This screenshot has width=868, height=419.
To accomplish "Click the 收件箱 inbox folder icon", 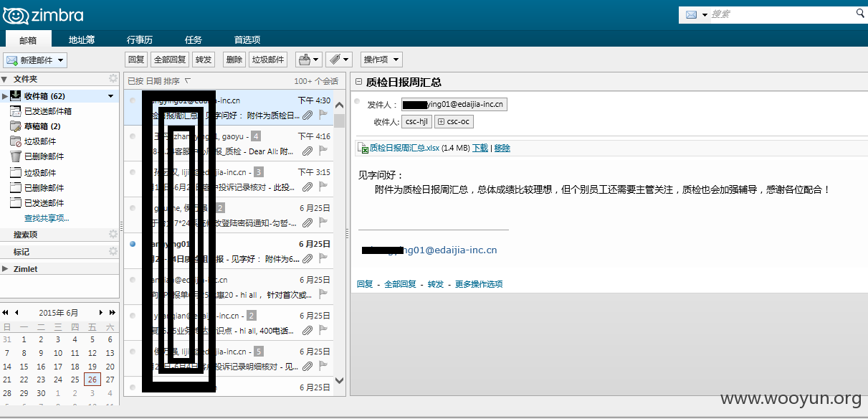I will click(x=16, y=95).
